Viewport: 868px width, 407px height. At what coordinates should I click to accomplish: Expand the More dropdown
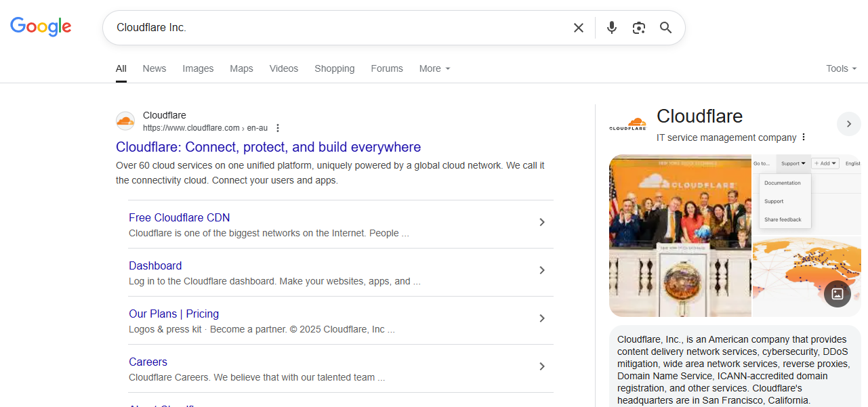(434, 68)
